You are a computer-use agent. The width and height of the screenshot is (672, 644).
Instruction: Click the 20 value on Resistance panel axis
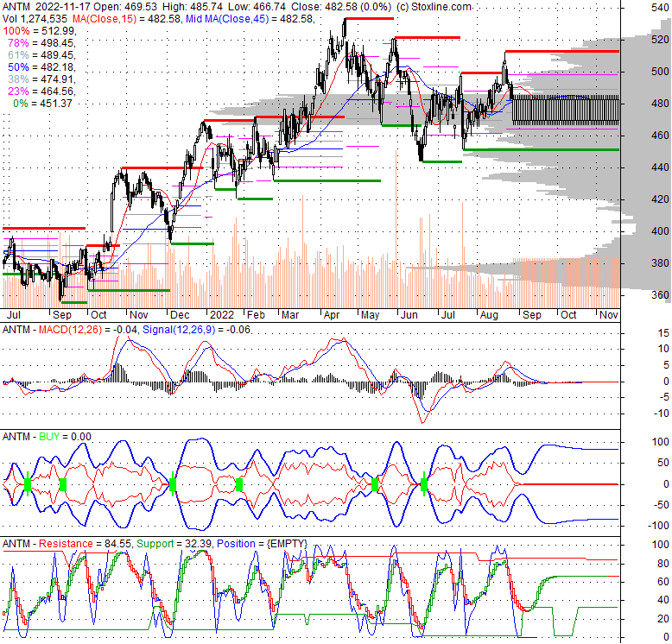663,619
